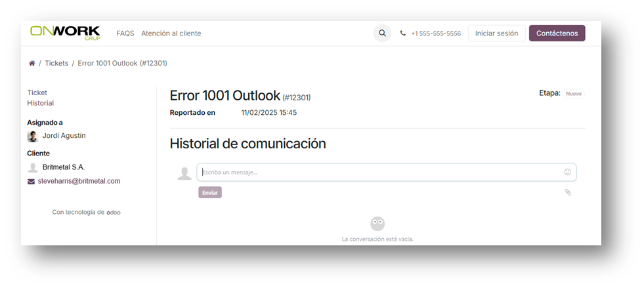Attach a file with the paperclip icon
This screenshot has width=644, height=288.
click(x=568, y=192)
